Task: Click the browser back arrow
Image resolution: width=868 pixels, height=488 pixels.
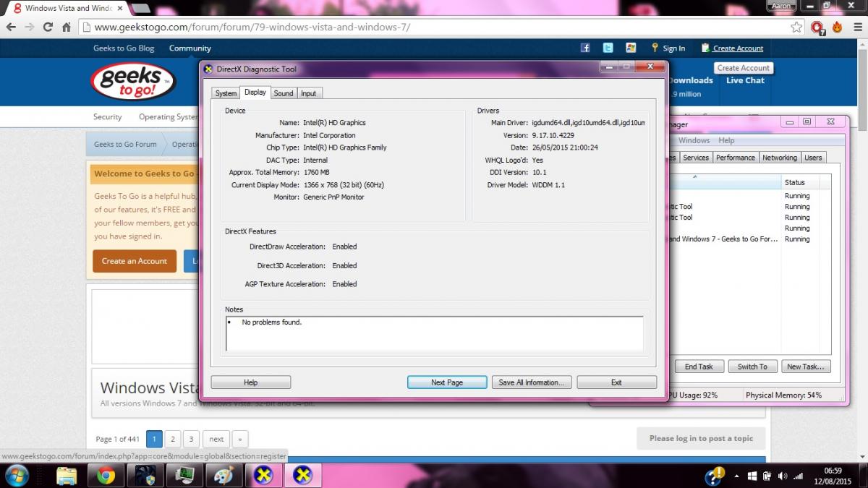Action: click(x=11, y=27)
